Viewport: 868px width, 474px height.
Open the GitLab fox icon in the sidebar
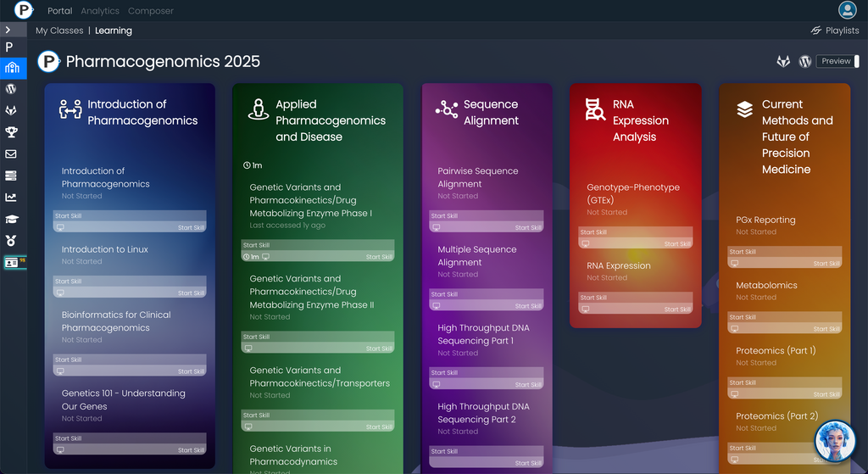tap(11, 110)
